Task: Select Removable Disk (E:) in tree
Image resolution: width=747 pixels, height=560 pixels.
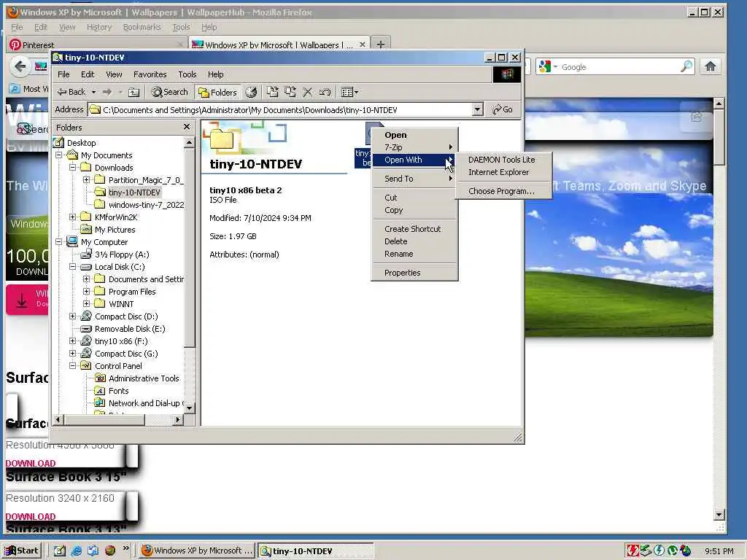Action: (130, 329)
